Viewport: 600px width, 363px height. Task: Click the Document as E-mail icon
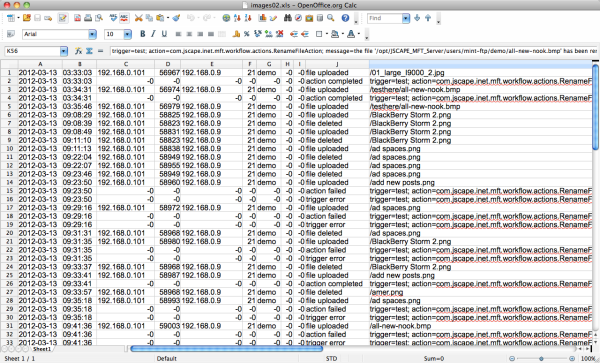tap(48, 18)
